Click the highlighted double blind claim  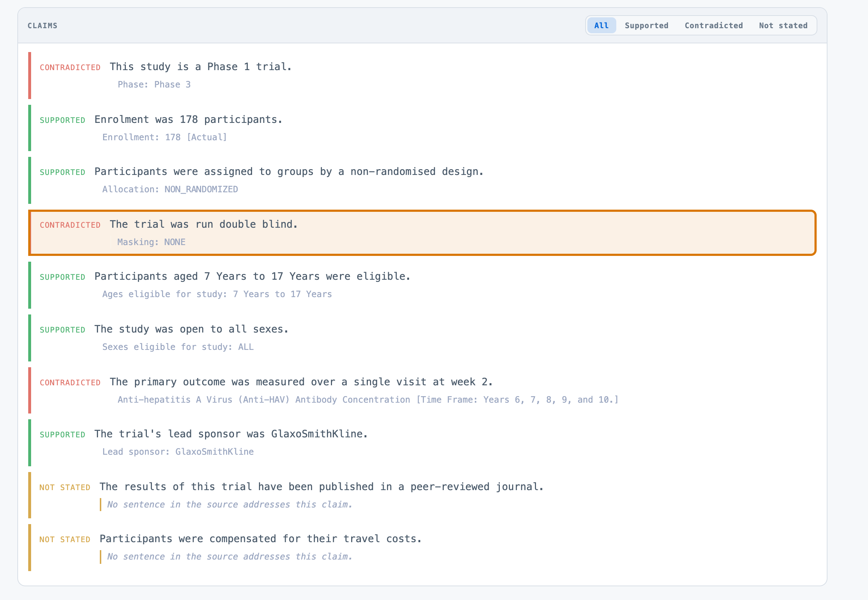click(422, 233)
